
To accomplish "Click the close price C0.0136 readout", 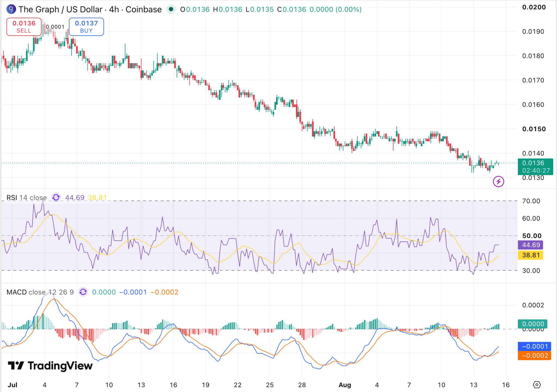I will [292, 10].
